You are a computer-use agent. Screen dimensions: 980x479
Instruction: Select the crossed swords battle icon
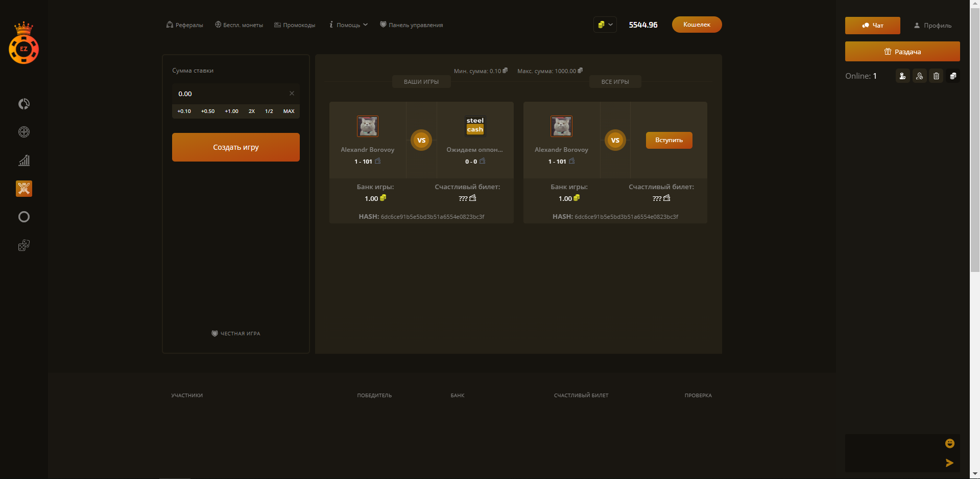tap(24, 189)
